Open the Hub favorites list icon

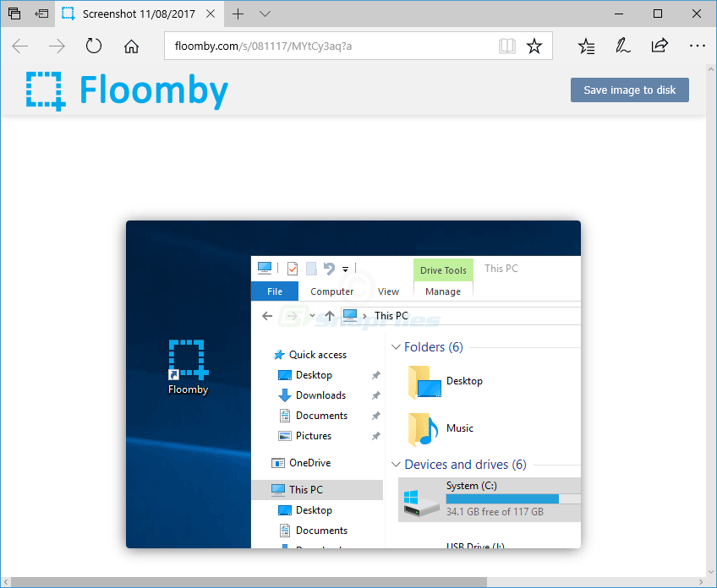tap(586, 46)
